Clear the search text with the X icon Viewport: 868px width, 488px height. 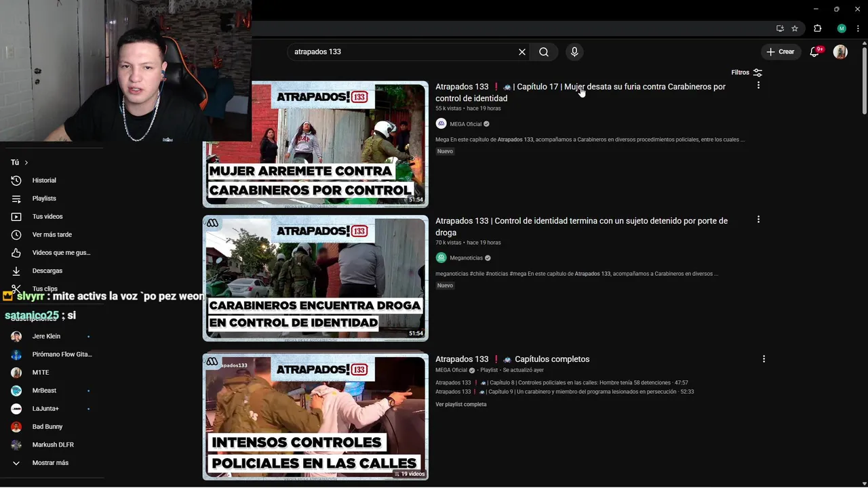pos(522,52)
